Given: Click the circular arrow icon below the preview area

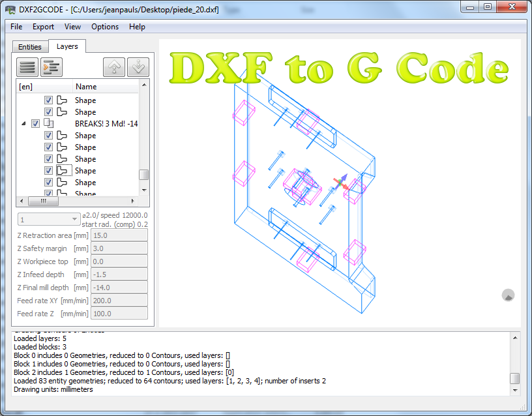Looking at the screenshot, I should click(x=508, y=295).
